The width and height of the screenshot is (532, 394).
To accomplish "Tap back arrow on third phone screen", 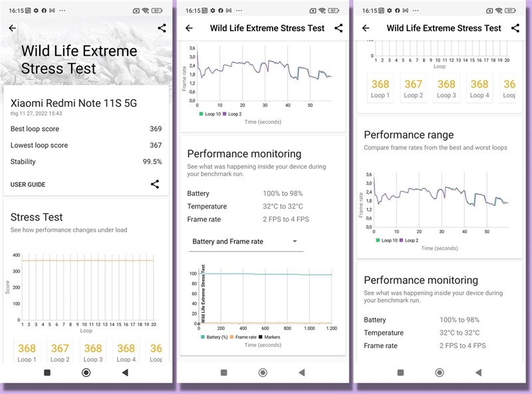I will pyautogui.click(x=366, y=28).
